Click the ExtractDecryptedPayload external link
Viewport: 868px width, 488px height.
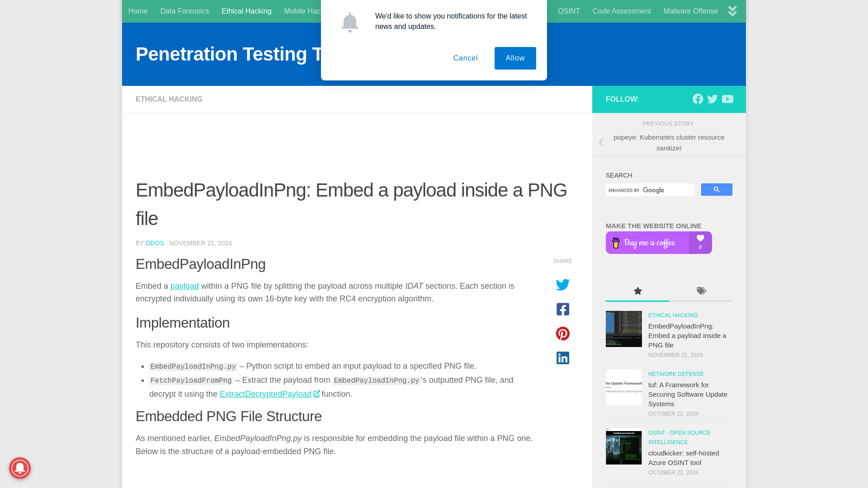tap(269, 394)
